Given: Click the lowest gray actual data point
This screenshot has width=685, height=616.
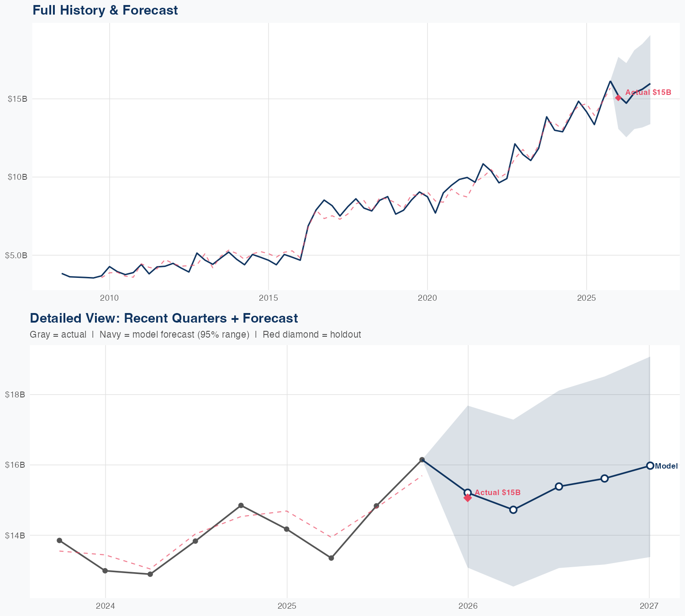Looking at the screenshot, I should click(150, 574).
